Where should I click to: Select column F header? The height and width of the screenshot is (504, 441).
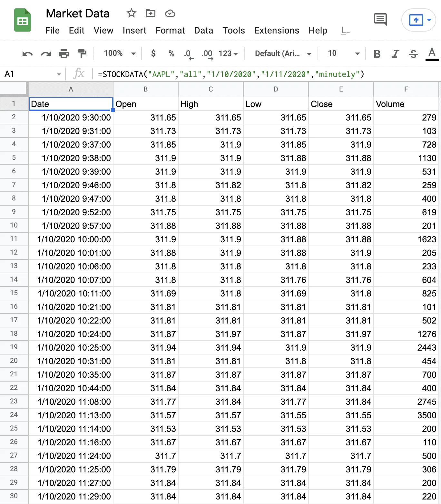[x=406, y=89]
